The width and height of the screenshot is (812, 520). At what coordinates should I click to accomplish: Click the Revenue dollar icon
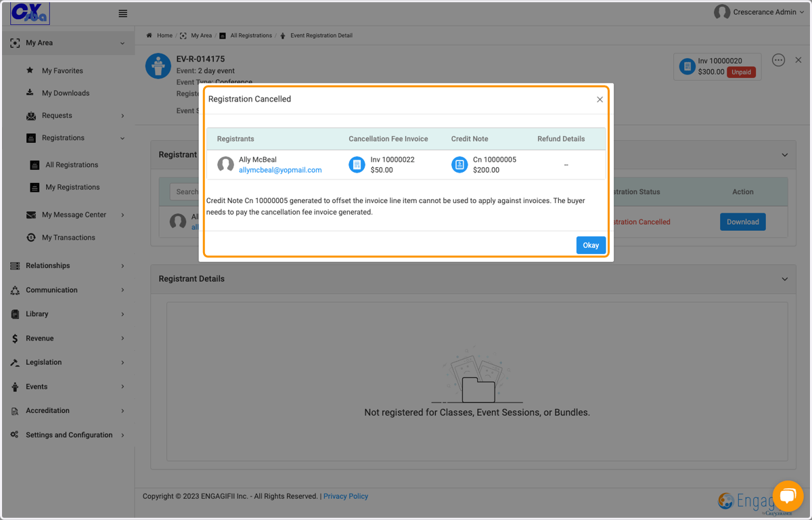point(15,339)
